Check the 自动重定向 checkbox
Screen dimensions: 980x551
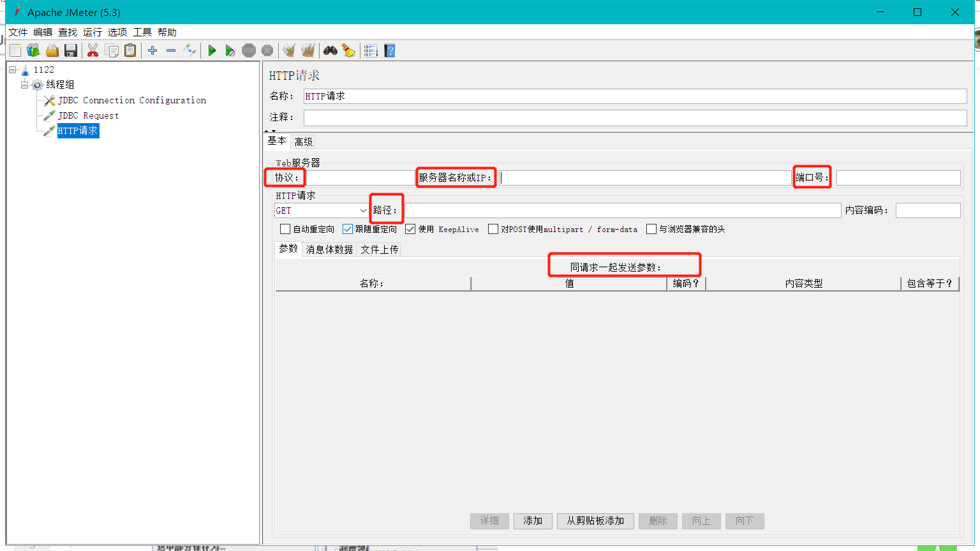click(x=285, y=229)
